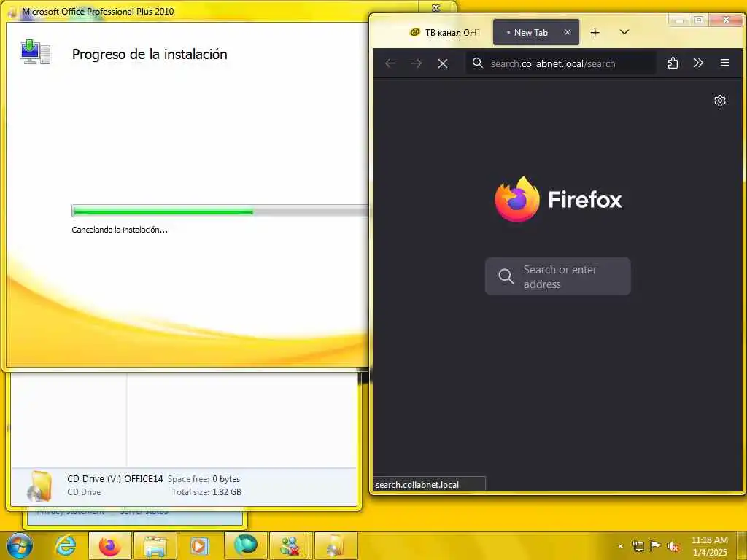Click the CD Drive OFFICE14 icon

point(39,486)
